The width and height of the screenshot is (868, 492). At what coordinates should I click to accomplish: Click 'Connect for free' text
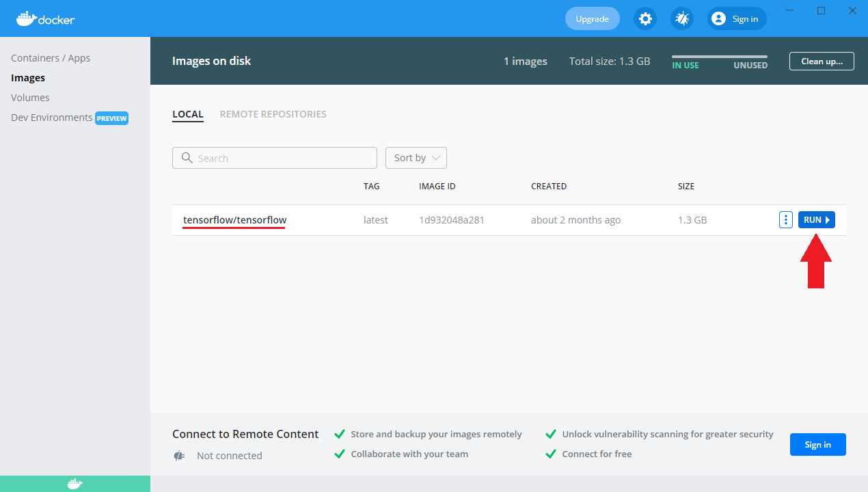pos(597,454)
